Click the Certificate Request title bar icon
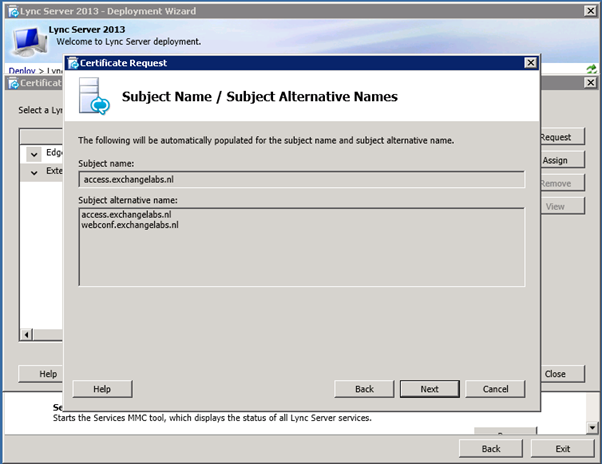 [74, 63]
